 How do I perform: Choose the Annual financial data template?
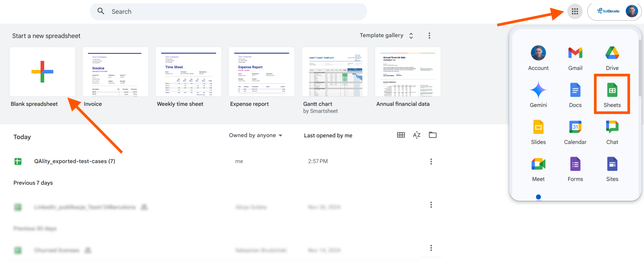pyautogui.click(x=408, y=72)
